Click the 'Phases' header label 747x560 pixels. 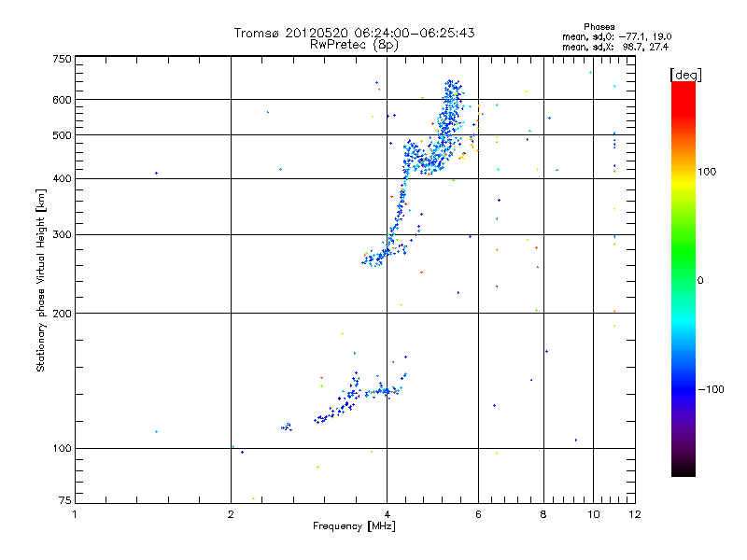(x=599, y=27)
